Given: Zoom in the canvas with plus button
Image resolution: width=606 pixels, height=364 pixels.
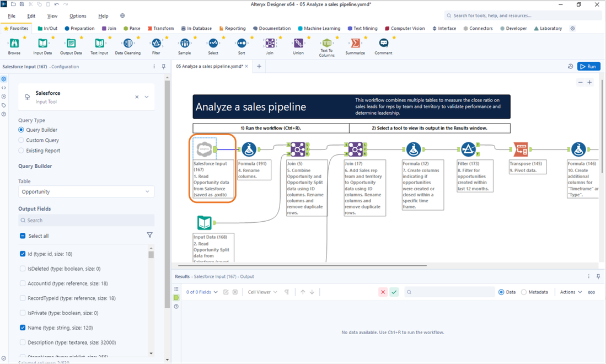Looking at the screenshot, I should click(590, 82).
